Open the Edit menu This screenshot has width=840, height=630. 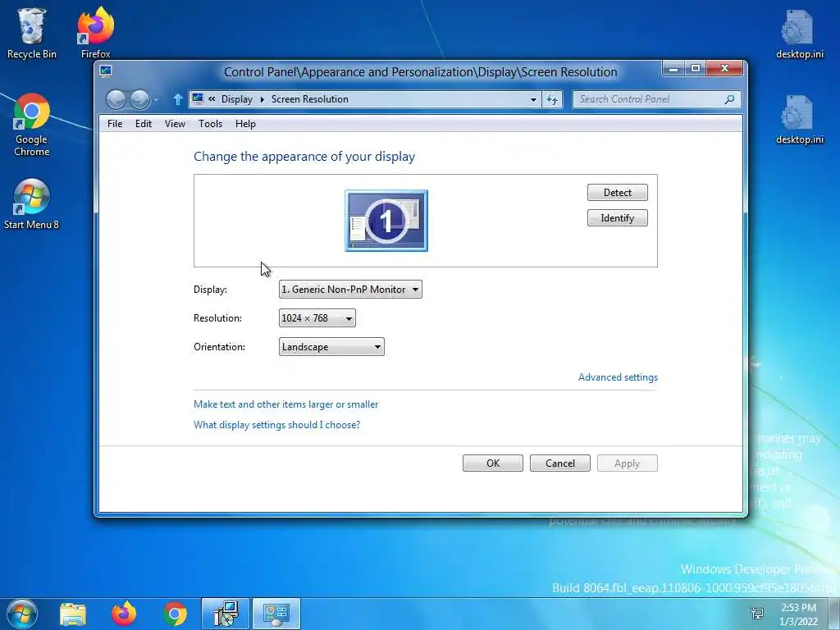coord(143,124)
